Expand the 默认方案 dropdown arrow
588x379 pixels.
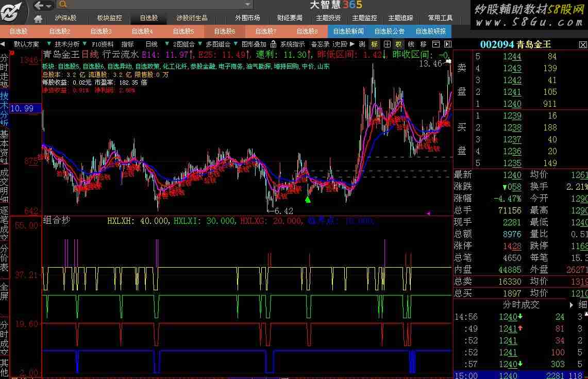49,44
